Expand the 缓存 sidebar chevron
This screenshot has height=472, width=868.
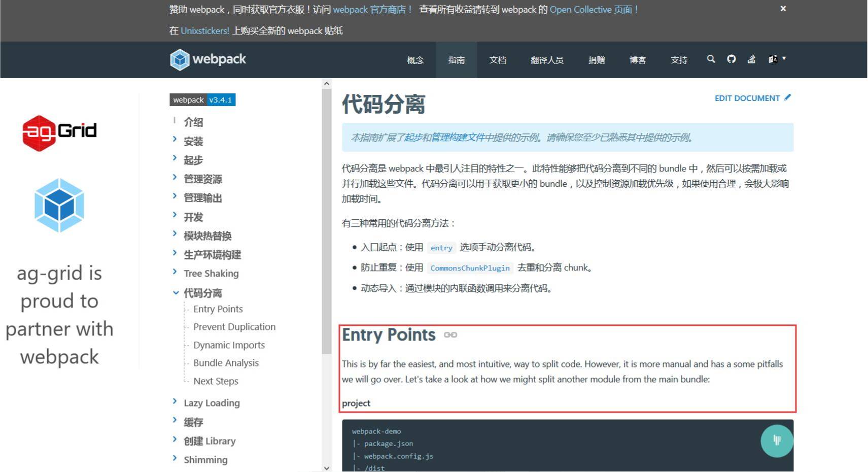175,420
